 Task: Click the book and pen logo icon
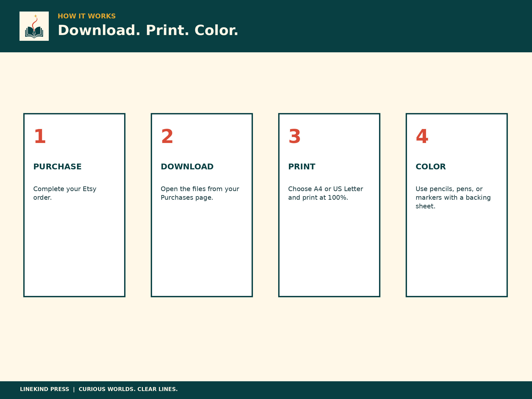[34, 26]
